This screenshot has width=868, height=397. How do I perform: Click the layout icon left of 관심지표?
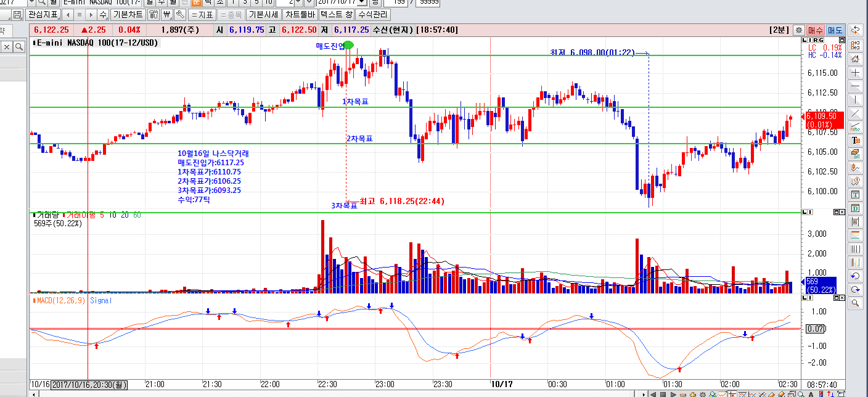(x=17, y=14)
